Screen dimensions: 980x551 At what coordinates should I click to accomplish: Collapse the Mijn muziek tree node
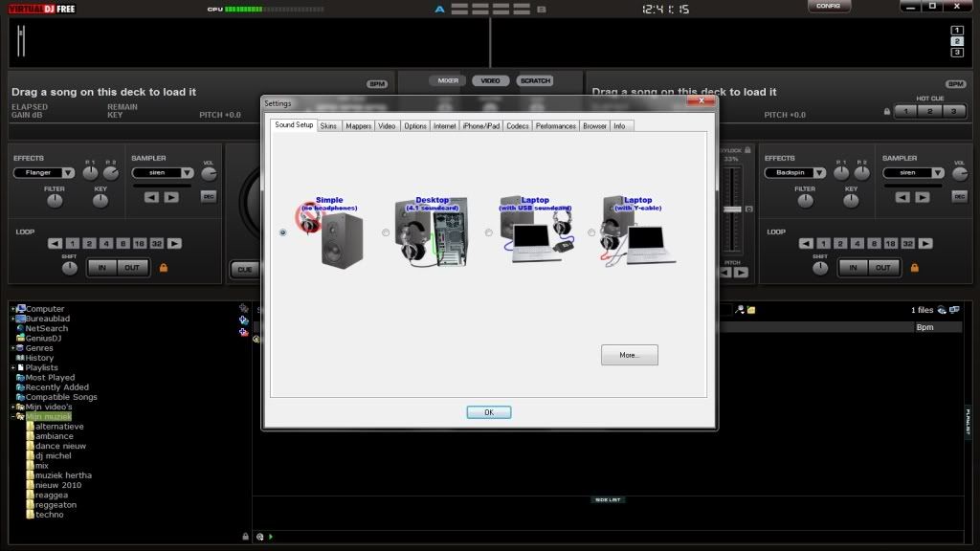[x=13, y=417]
